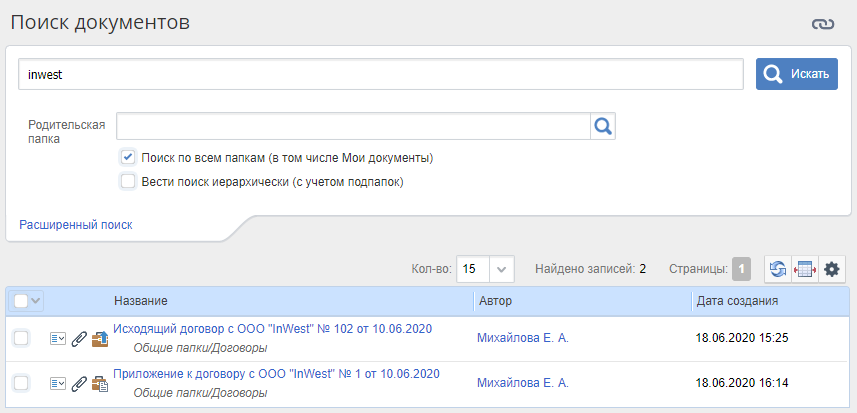This screenshot has height=413, width=857.
Task: Click document type icon of the Приложение row
Action: 100,383
